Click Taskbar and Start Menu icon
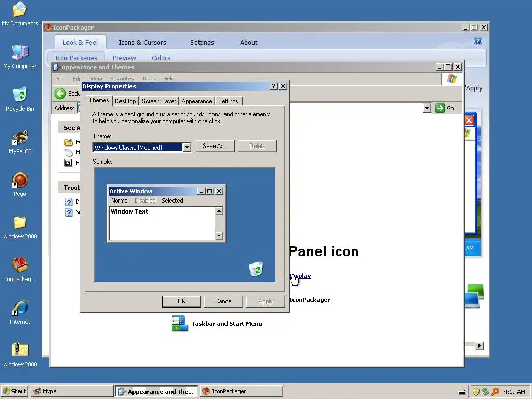Image resolution: width=532 pixels, height=399 pixels. (x=180, y=323)
